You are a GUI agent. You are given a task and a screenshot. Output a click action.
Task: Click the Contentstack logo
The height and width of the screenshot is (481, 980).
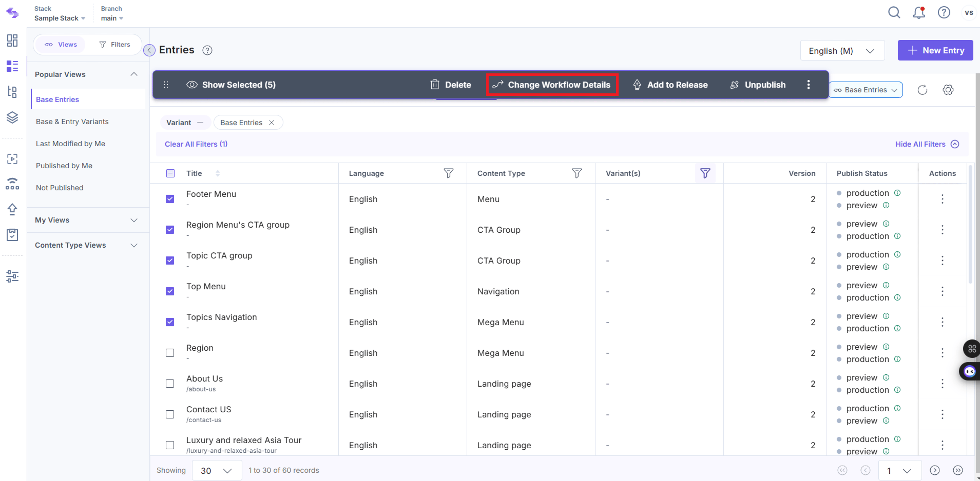[12, 13]
